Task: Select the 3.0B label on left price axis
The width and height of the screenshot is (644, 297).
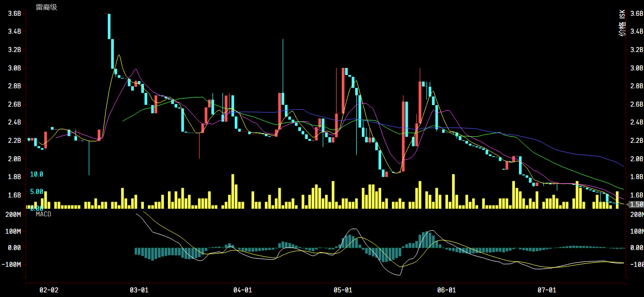Action: click(14, 68)
